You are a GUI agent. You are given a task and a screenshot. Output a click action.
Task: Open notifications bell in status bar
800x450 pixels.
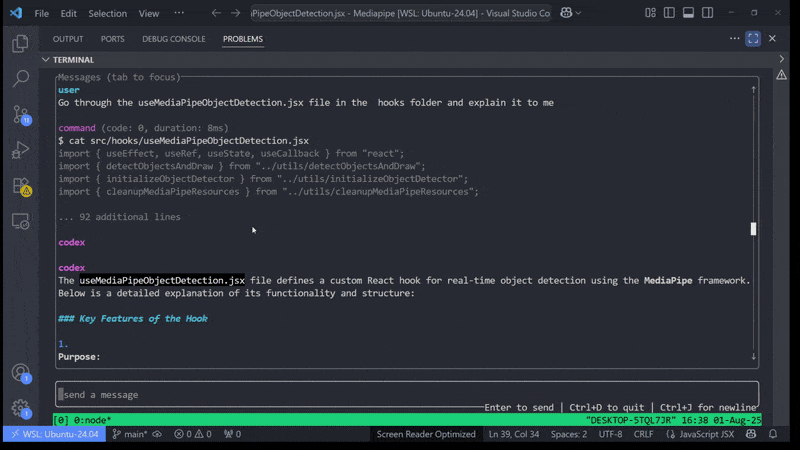773,434
